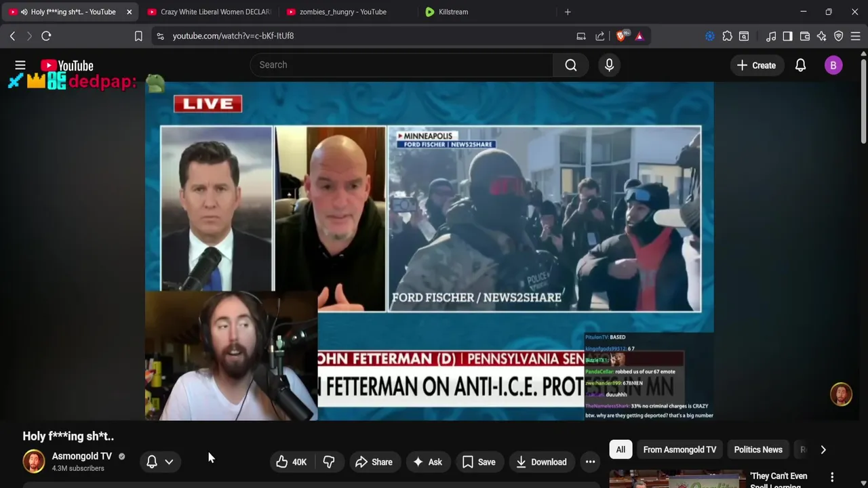Toggle the channel notification bell

[x=152, y=462]
